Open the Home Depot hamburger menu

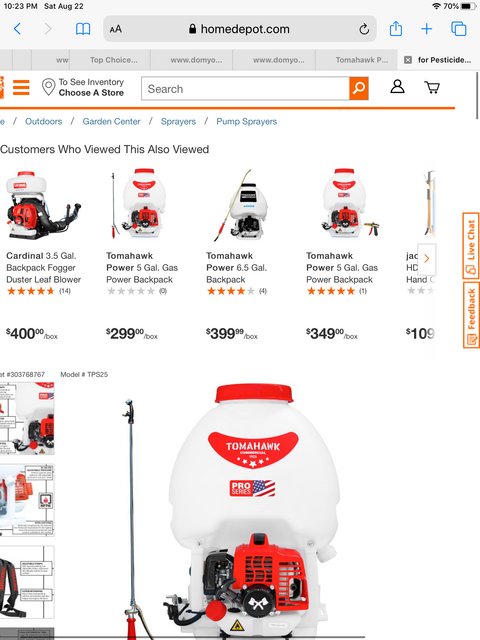pos(21,87)
